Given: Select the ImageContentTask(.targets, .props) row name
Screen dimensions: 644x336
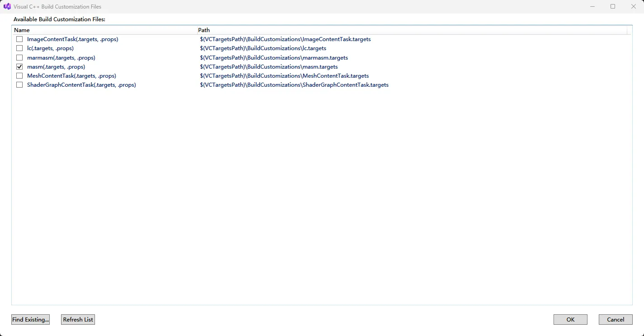Looking at the screenshot, I should [72, 39].
